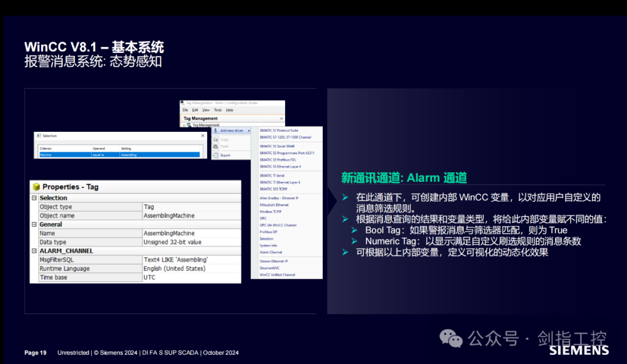Click the Paste icon in the context menu
This screenshot has height=364, width=627.
[x=215, y=146]
